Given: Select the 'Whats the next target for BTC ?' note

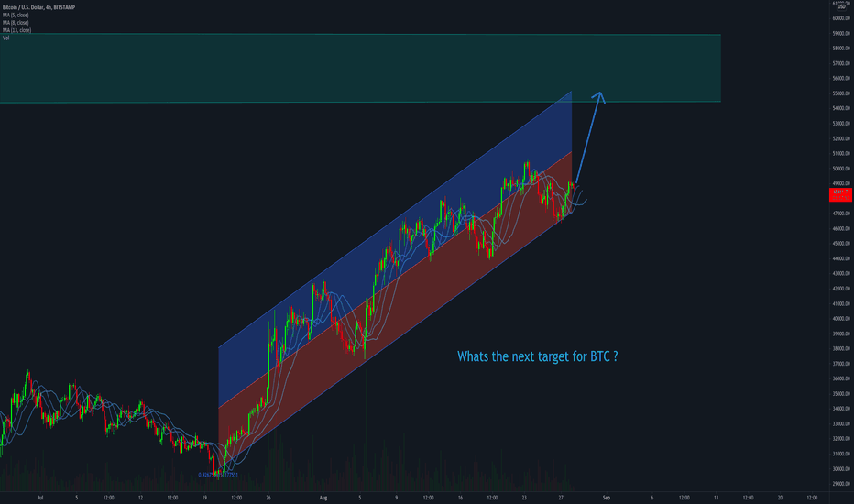Looking at the screenshot, I should pyautogui.click(x=538, y=356).
